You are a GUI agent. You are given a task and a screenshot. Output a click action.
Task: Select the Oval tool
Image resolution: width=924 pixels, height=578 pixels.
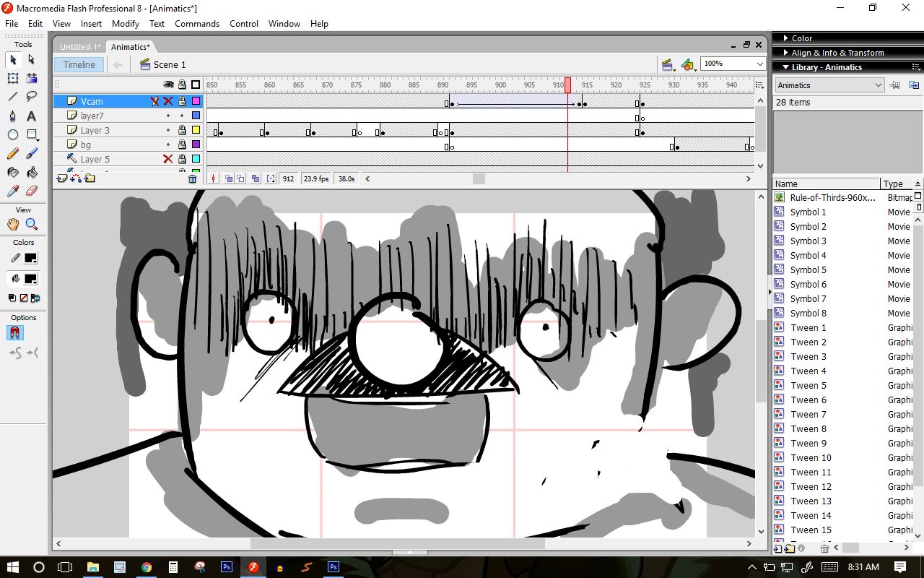(13, 134)
